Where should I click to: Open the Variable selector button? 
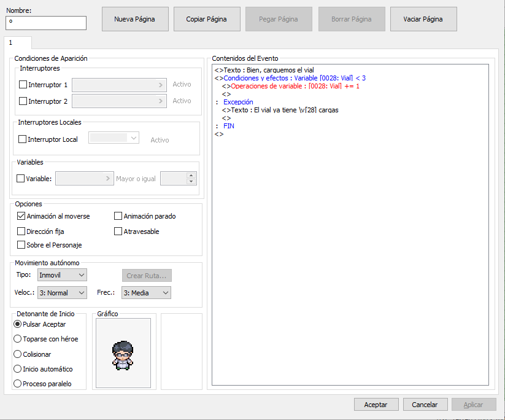coord(107,178)
